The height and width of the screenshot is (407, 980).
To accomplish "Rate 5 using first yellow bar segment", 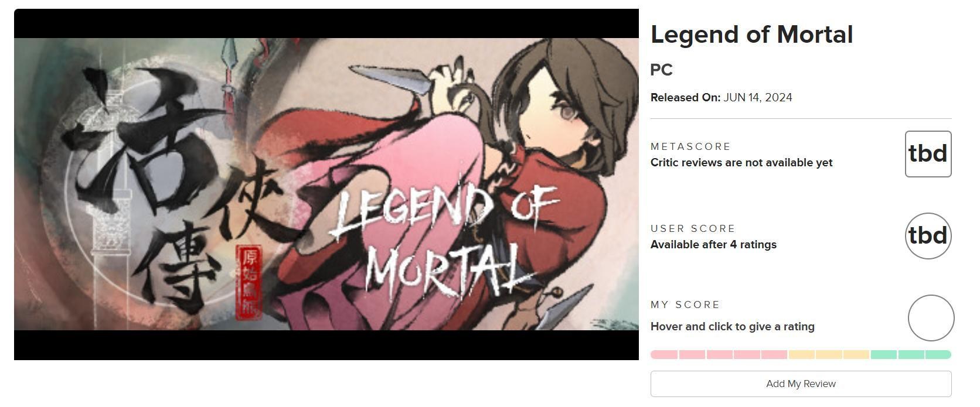I will 802,354.
